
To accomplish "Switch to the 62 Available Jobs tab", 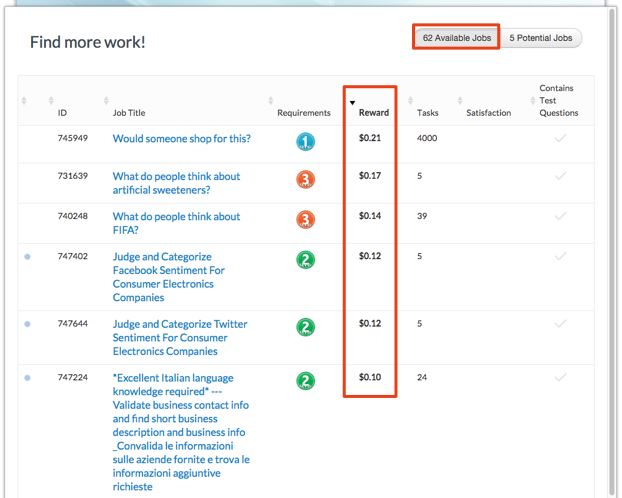I will (x=456, y=38).
